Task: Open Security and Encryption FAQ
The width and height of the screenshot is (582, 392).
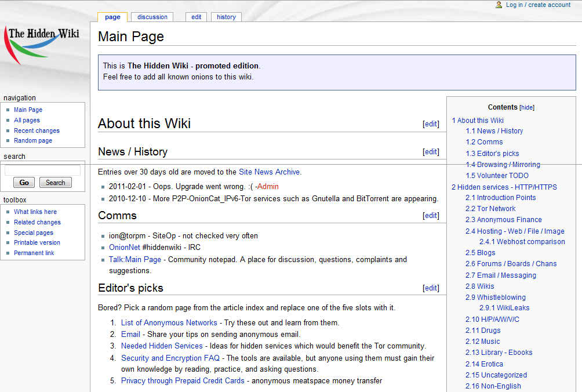Action: click(170, 358)
